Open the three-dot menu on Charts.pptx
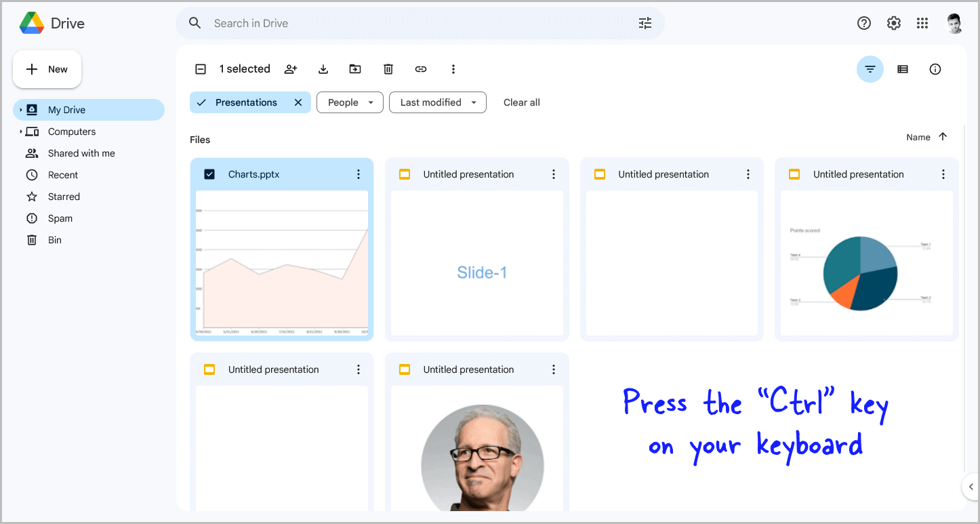 pyautogui.click(x=359, y=174)
